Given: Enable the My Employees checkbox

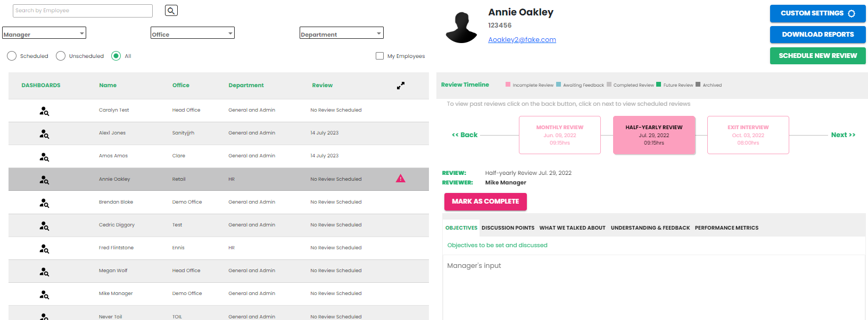Looking at the screenshot, I should 379,56.
